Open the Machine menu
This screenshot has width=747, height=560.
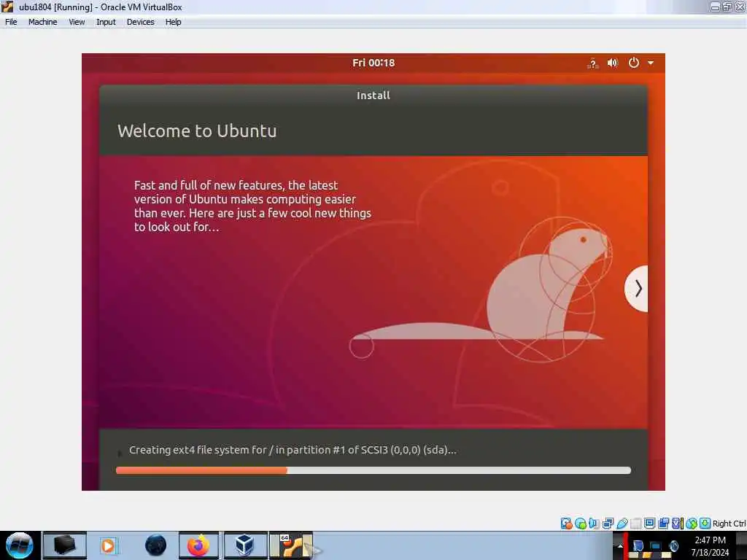[x=42, y=22]
